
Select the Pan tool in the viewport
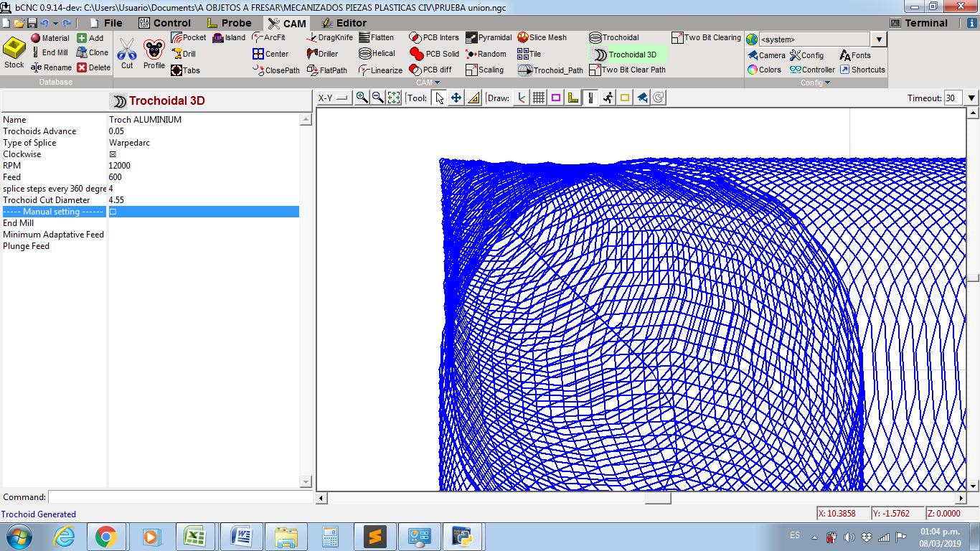pyautogui.click(x=456, y=98)
